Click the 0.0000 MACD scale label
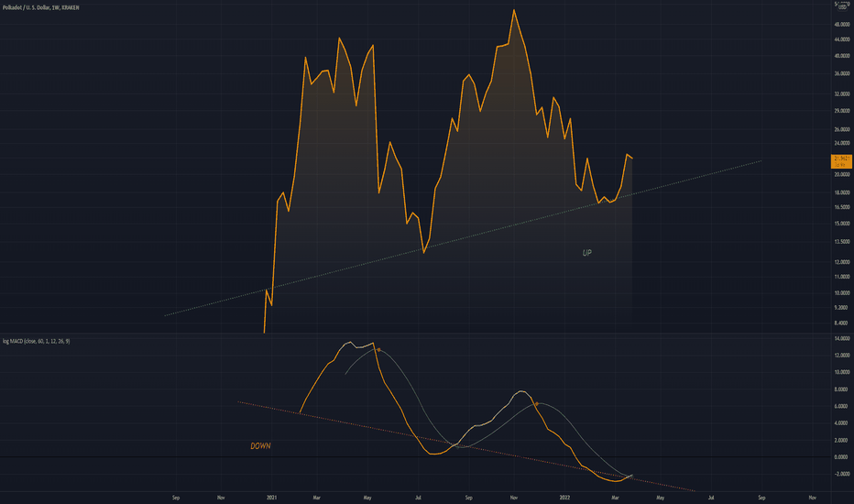The image size is (854, 504). click(841, 456)
